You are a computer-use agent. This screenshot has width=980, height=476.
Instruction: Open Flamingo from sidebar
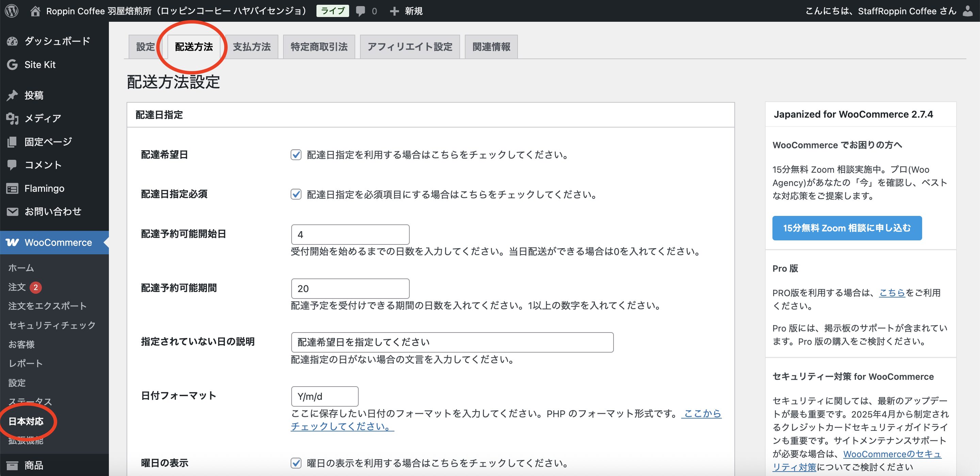[x=44, y=188]
